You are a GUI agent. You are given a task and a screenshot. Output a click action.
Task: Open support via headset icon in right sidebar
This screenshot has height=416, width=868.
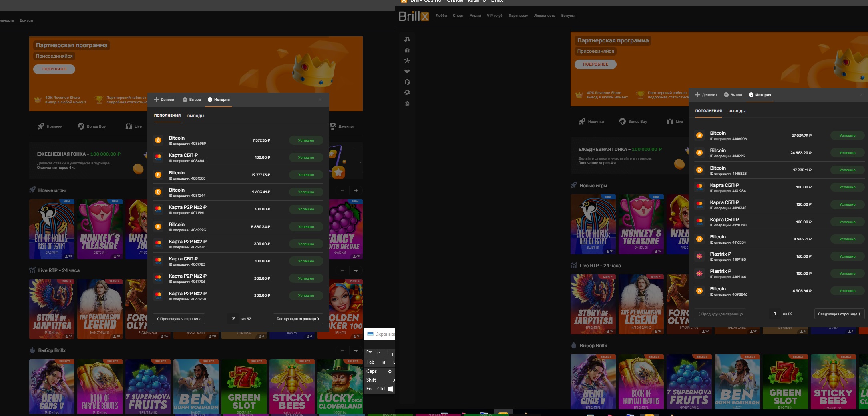point(407,82)
